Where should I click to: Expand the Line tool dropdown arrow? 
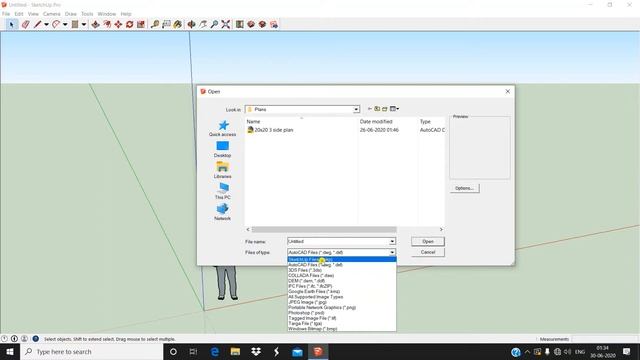point(46,24)
